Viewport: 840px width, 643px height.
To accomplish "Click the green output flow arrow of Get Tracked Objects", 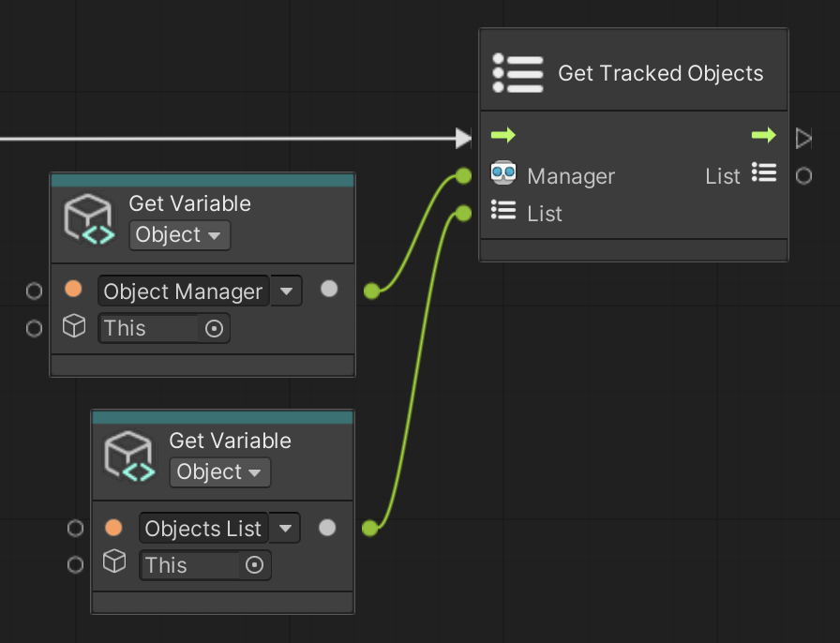I will (763, 135).
